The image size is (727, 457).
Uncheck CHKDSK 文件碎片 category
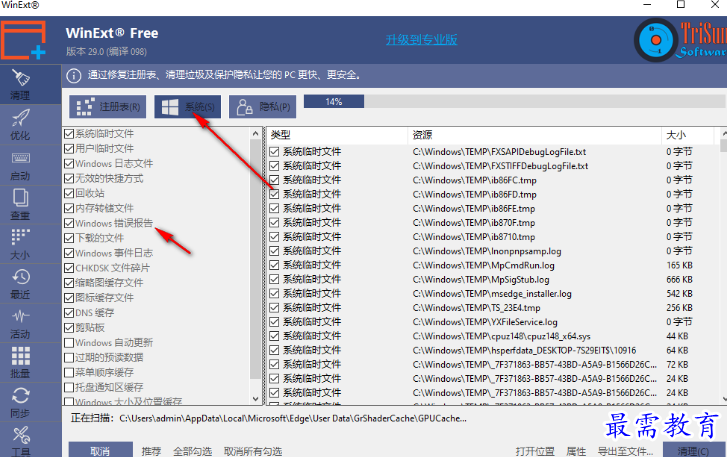click(x=69, y=268)
